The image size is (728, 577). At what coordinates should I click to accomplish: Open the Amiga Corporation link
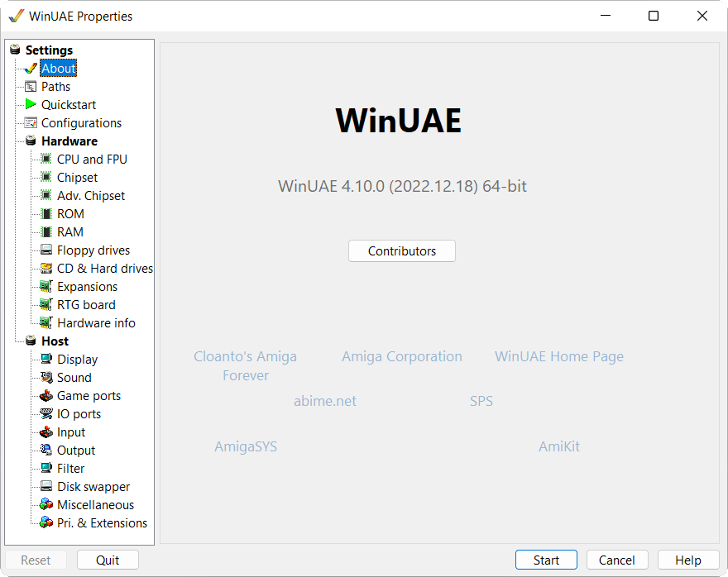[402, 356]
